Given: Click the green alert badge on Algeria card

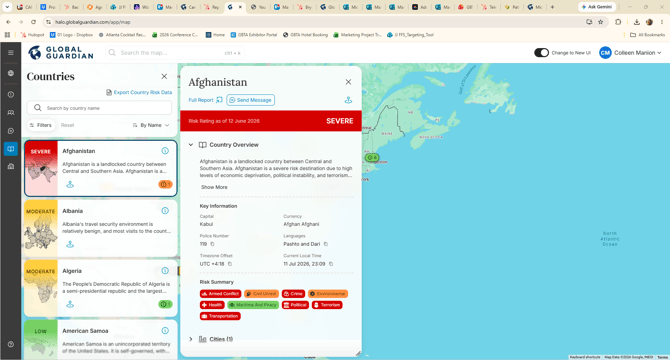Looking at the screenshot, I should [x=165, y=304].
